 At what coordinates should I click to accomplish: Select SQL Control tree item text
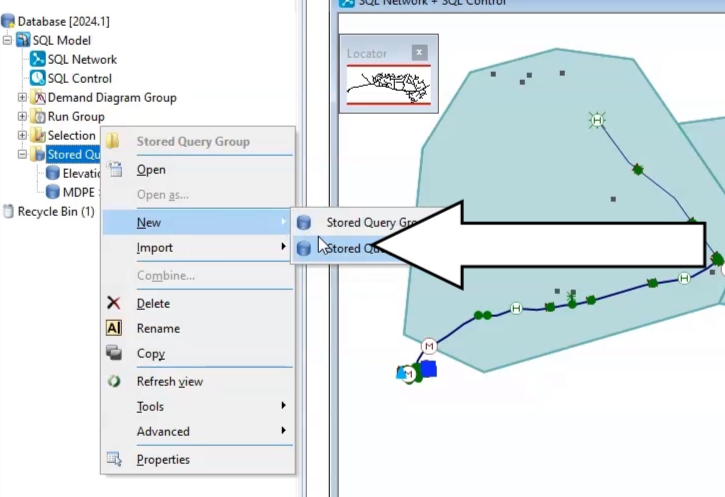pos(80,78)
